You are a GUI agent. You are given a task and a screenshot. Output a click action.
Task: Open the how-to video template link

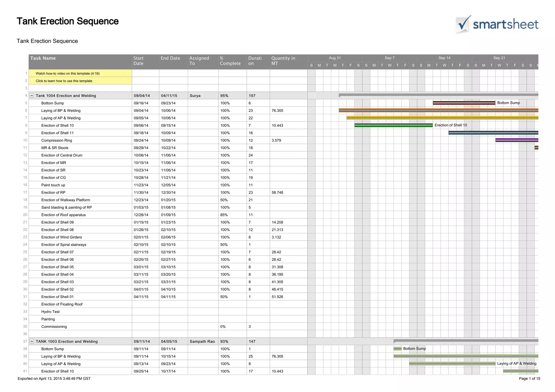tap(67, 73)
